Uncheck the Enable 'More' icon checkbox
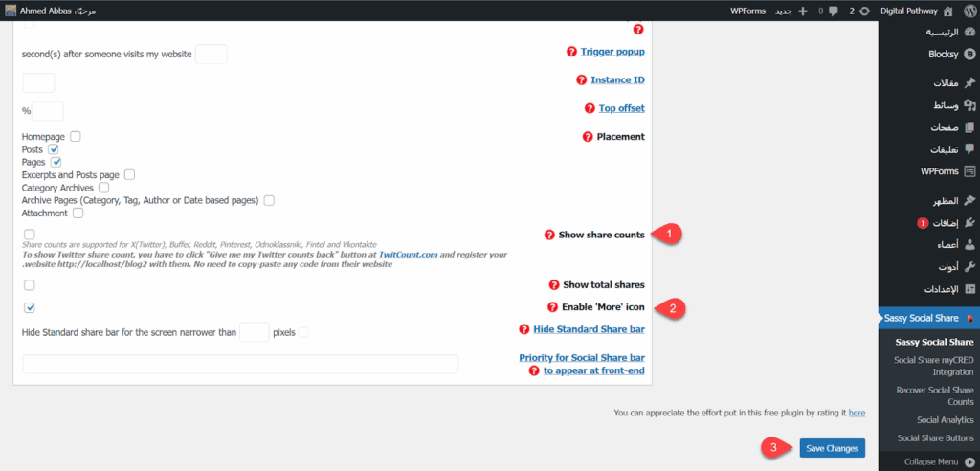Viewport: 980px width, 471px height. (x=30, y=307)
